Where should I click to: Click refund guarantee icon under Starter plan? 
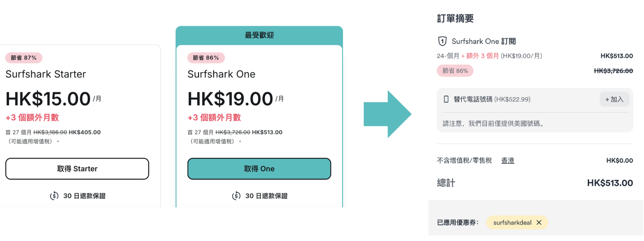tap(54, 196)
